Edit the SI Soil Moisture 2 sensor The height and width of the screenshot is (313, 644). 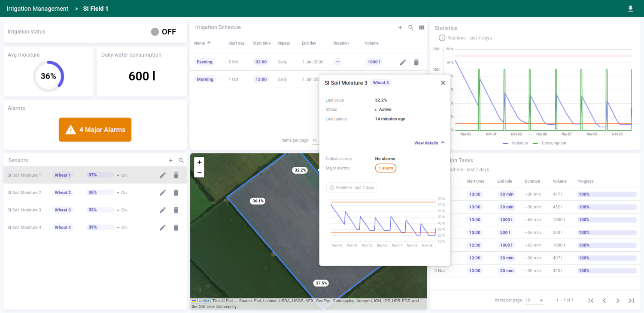162,193
